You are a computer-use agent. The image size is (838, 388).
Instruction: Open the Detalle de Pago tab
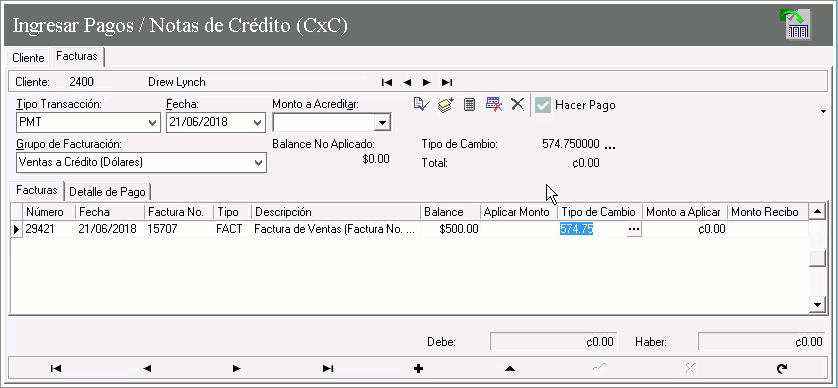[x=107, y=191]
